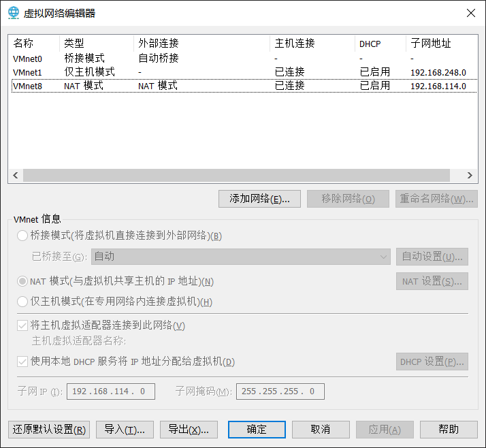486x448 pixels.
Task: Select the VMnet0 network row
Action: [x=244, y=59]
